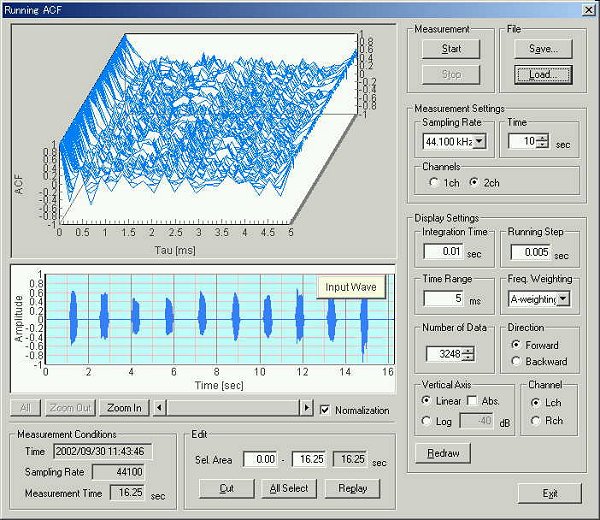Click the Time Range field
Viewport: 600px width, 520px height.
(443, 298)
